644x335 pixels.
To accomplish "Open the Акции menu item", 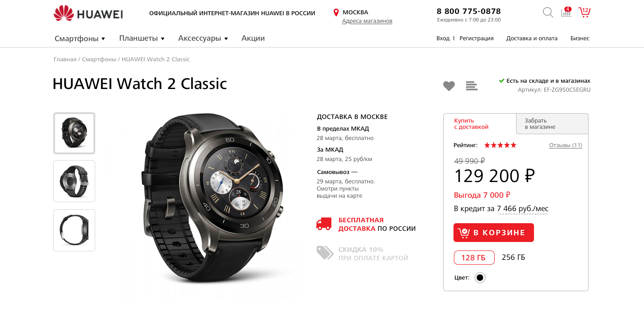I will point(253,38).
